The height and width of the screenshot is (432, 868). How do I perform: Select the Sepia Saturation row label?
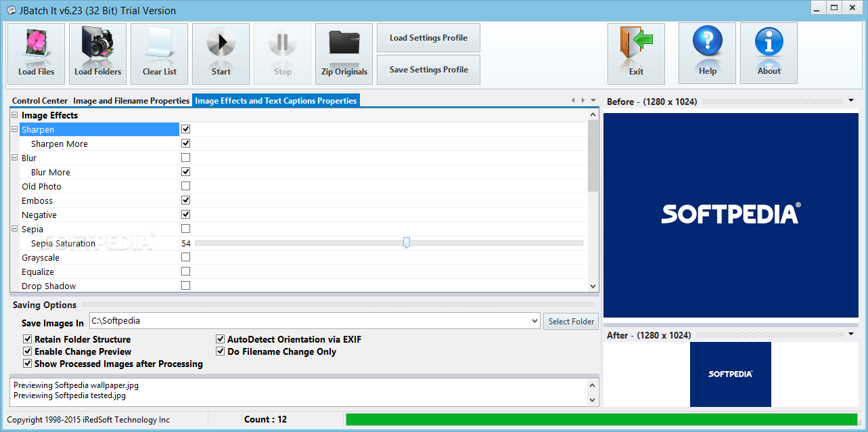63,243
